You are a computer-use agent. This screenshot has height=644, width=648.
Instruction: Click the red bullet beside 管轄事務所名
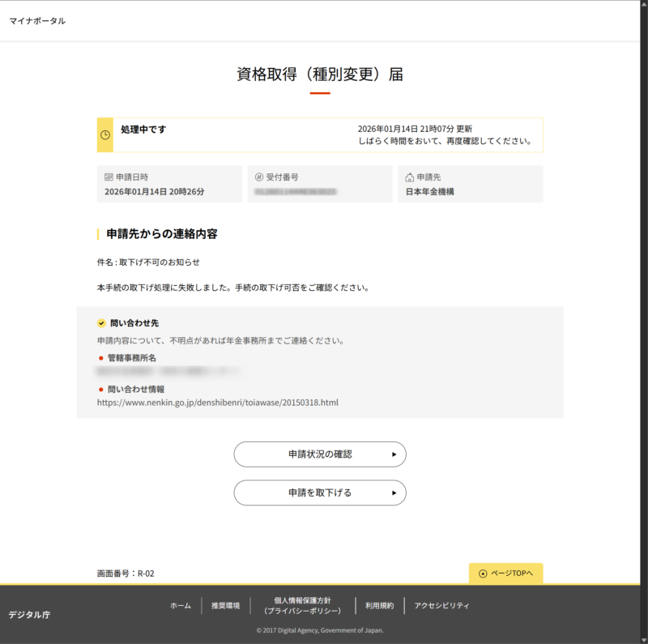click(101, 357)
